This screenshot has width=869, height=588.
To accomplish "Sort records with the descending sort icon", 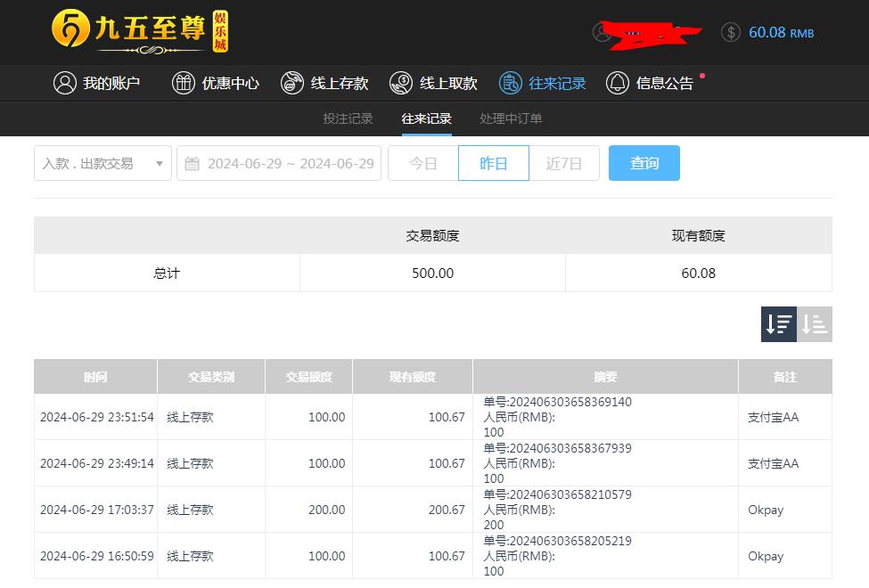I will tap(778, 324).
